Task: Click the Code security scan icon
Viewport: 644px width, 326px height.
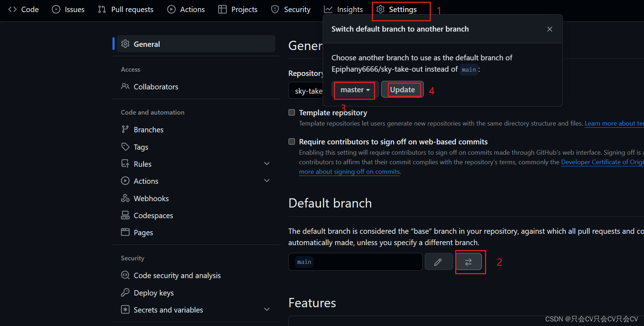Action: 125,275
